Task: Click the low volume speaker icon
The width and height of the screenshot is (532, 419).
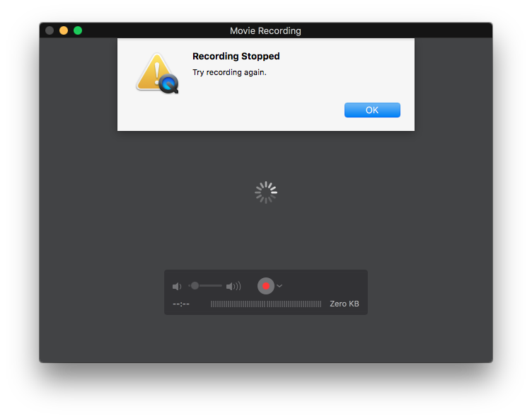Action: (x=177, y=286)
